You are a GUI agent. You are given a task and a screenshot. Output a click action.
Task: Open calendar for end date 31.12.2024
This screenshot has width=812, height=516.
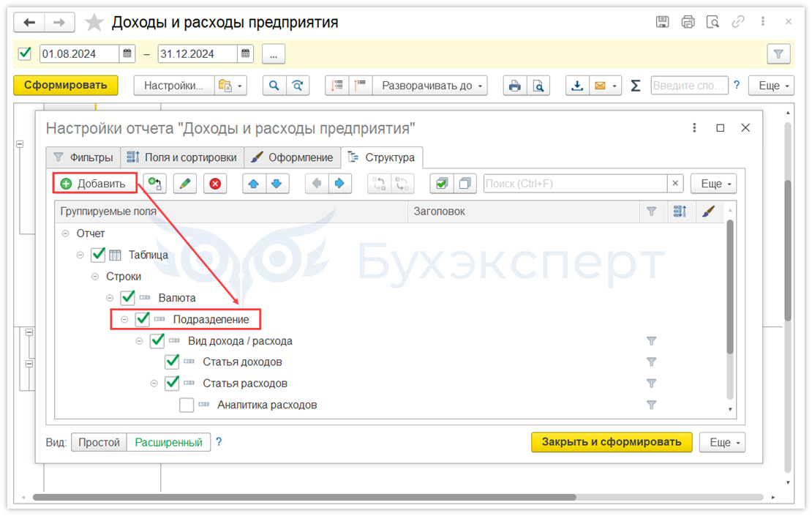(x=246, y=53)
